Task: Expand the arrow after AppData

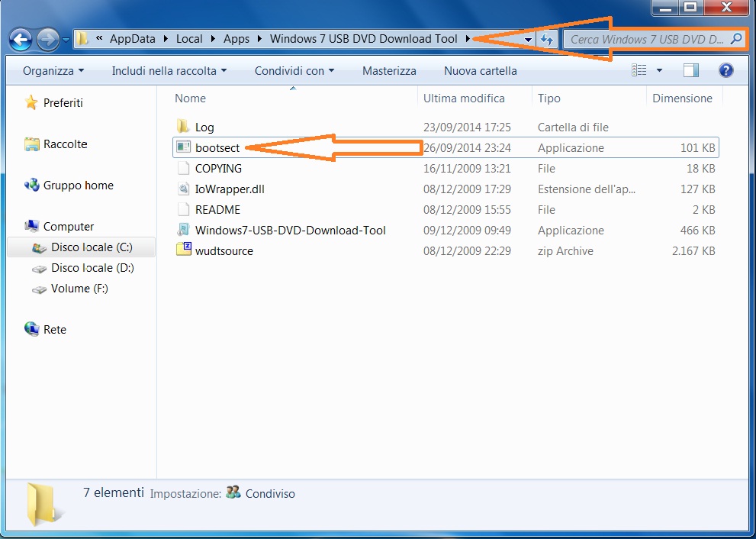Action: (x=166, y=39)
